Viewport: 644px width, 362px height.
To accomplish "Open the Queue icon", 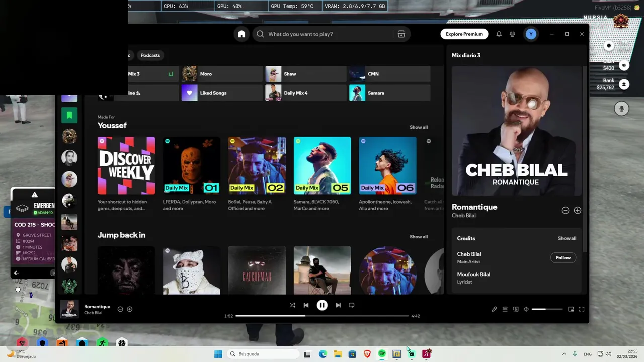I will (505, 309).
